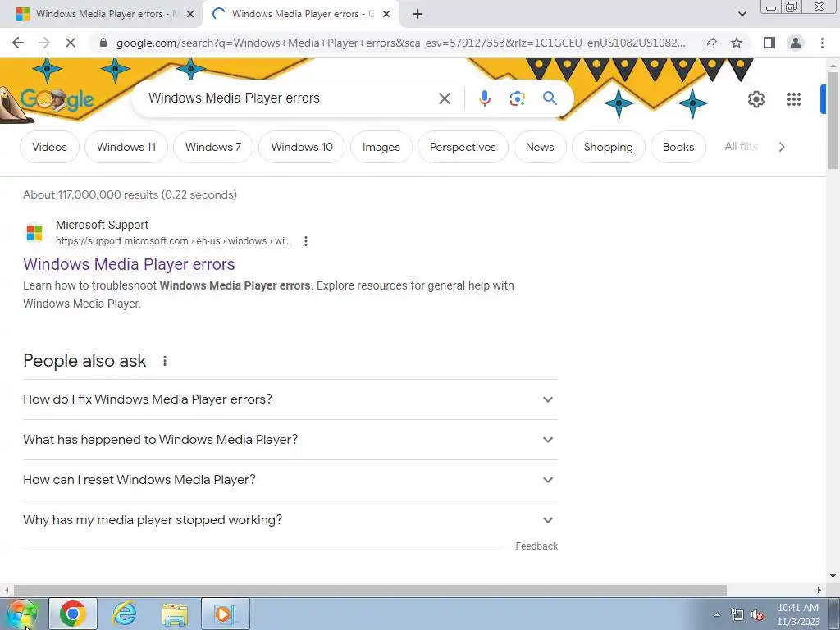
Task: Open site security lock info
Action: [103, 43]
